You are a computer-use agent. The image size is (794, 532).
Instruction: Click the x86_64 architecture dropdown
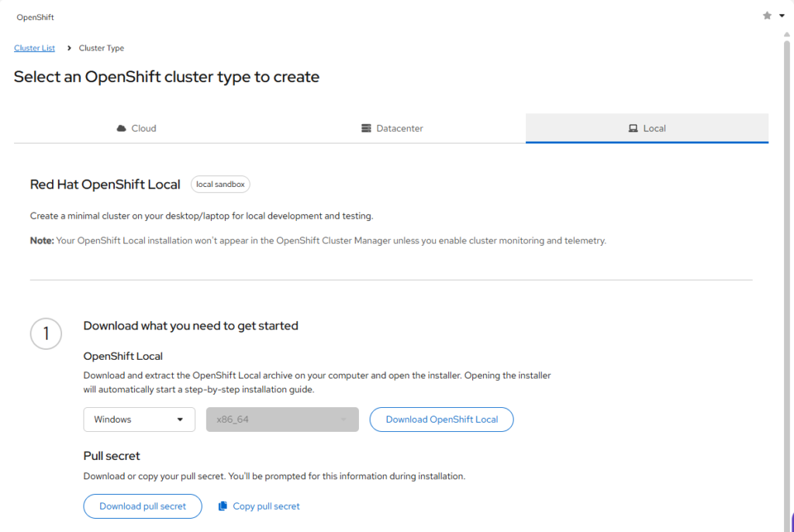282,420
